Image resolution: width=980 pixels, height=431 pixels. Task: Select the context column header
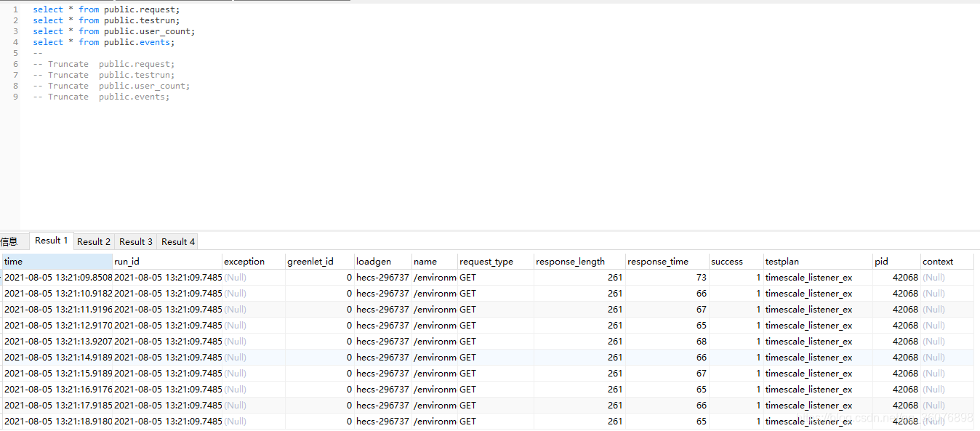tap(947, 262)
